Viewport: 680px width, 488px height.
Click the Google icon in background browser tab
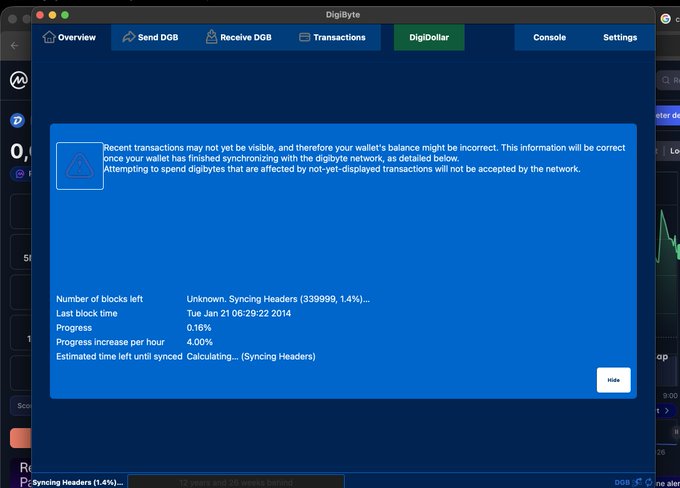click(665, 19)
